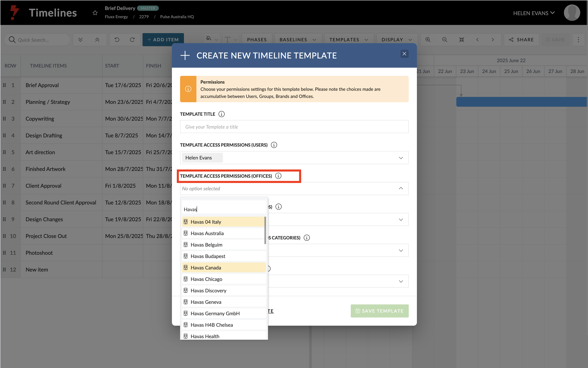
Task: Click the Helen Evans user chip
Action: coord(202,158)
